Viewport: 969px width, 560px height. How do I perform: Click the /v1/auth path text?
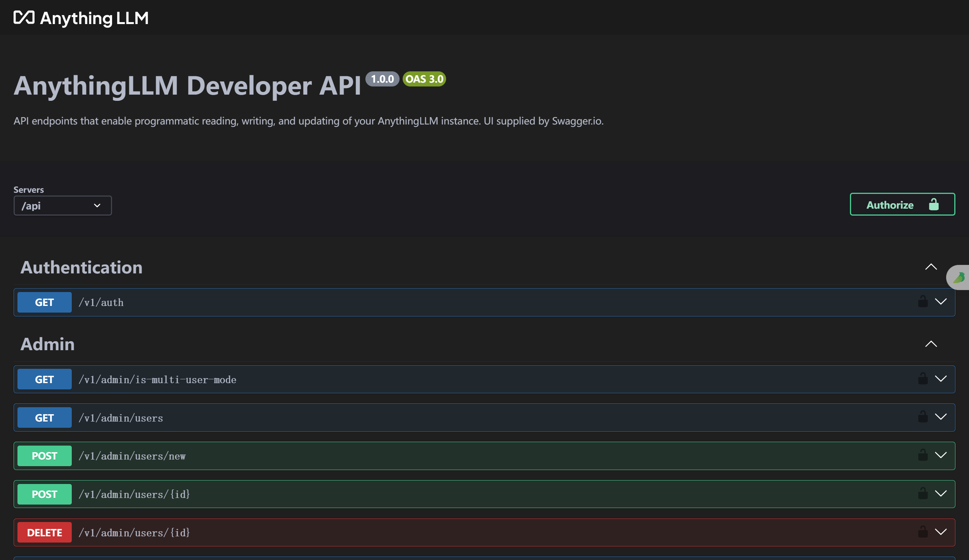tap(101, 302)
